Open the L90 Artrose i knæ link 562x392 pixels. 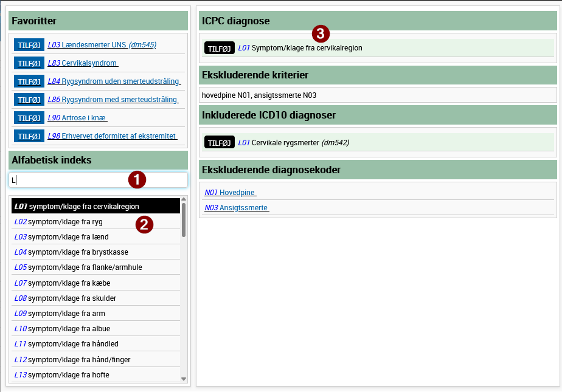(x=77, y=118)
